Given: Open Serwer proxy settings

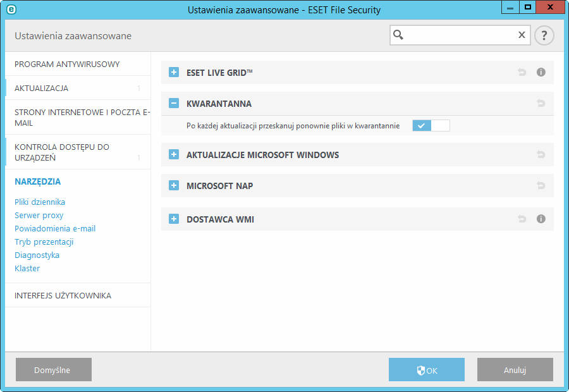Looking at the screenshot, I should [x=39, y=215].
